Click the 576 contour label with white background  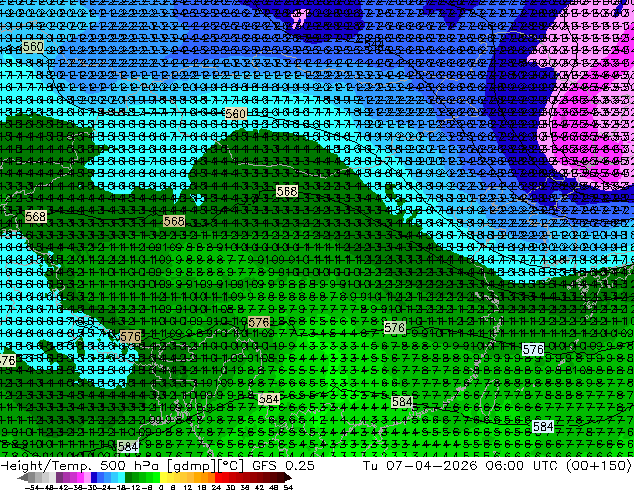[x=533, y=349]
